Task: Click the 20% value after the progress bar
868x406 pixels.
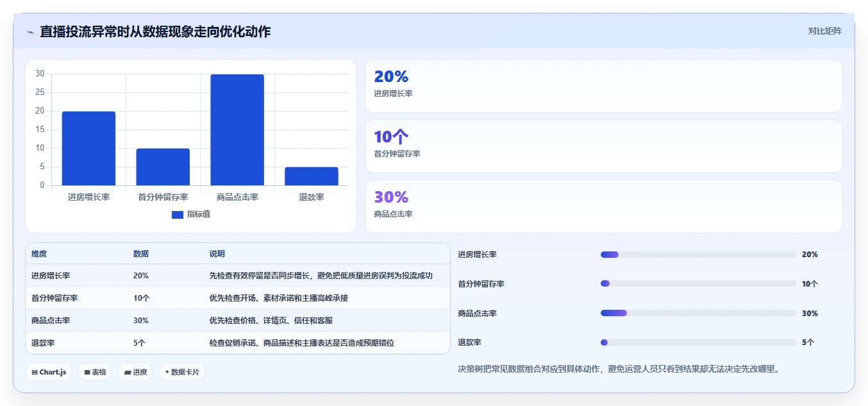Action: click(810, 255)
